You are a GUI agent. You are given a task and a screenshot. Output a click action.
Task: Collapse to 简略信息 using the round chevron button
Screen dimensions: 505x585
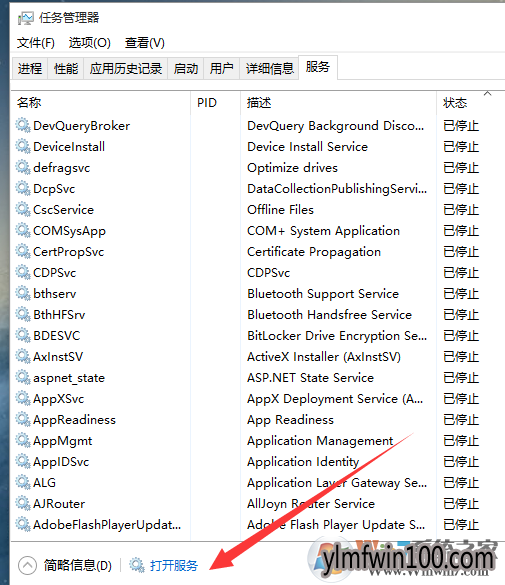coord(27,566)
